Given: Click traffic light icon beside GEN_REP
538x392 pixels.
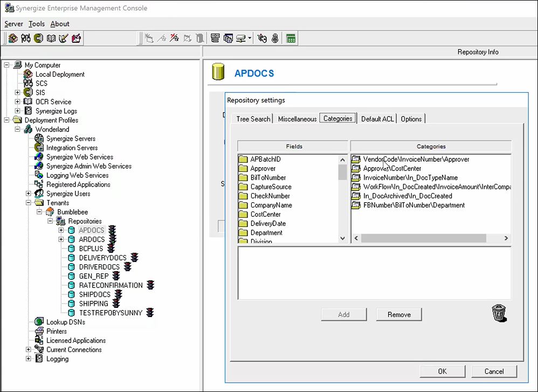Looking at the screenshot, I should point(116,276).
